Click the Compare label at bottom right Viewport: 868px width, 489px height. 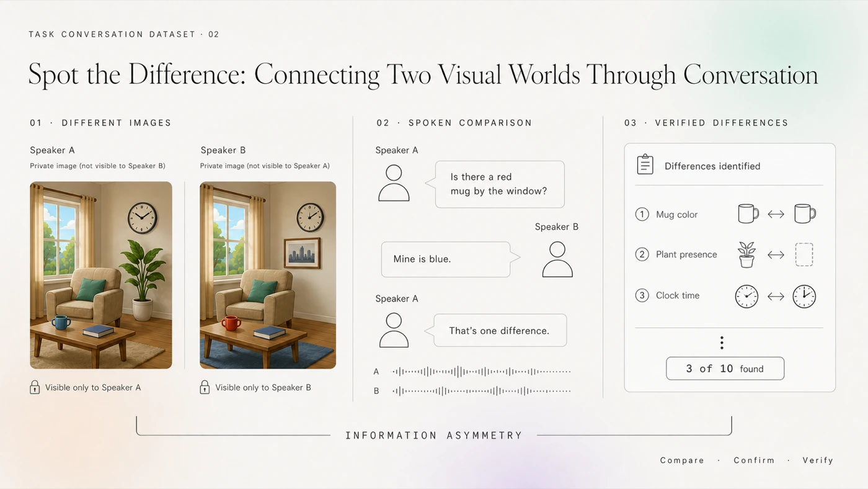682,460
